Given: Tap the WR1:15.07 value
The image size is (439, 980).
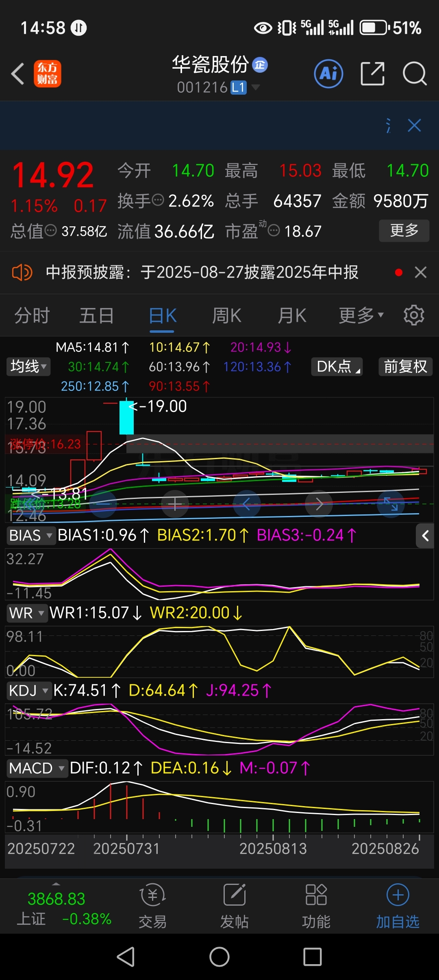Looking at the screenshot, I should coord(96,613).
